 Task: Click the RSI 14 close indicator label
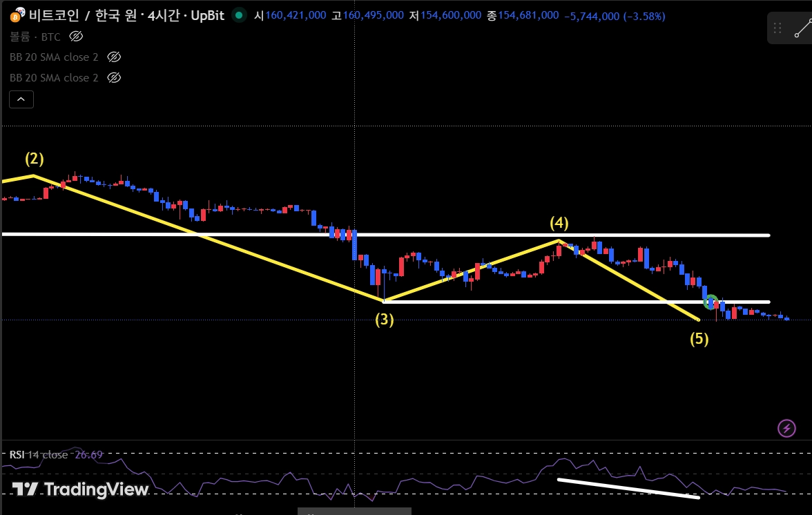pyautogui.click(x=39, y=454)
